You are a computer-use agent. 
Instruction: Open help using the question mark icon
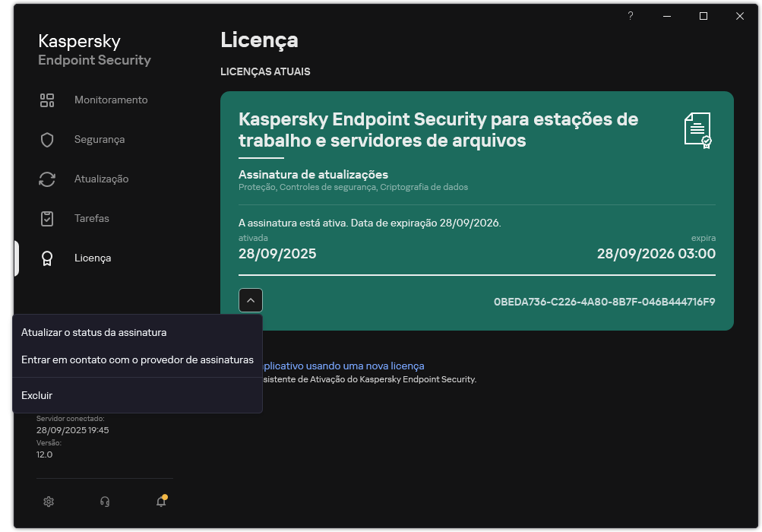pyautogui.click(x=630, y=16)
